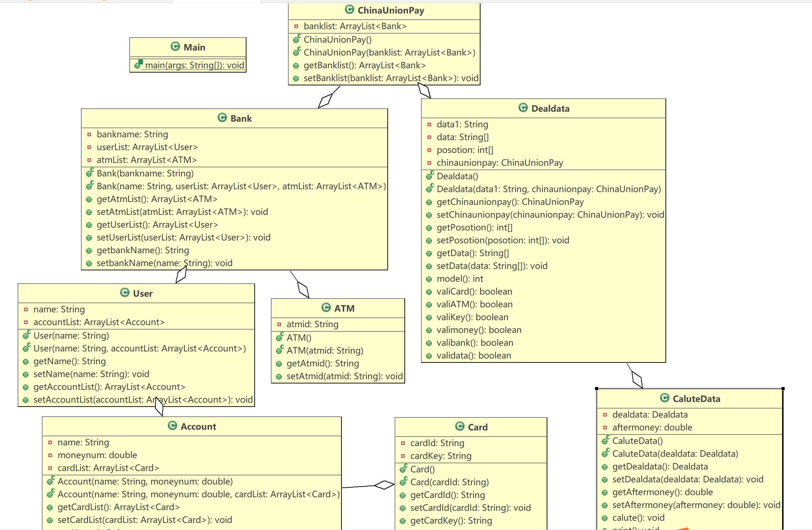Click the cardKey: String field in Card

[x=441, y=456]
